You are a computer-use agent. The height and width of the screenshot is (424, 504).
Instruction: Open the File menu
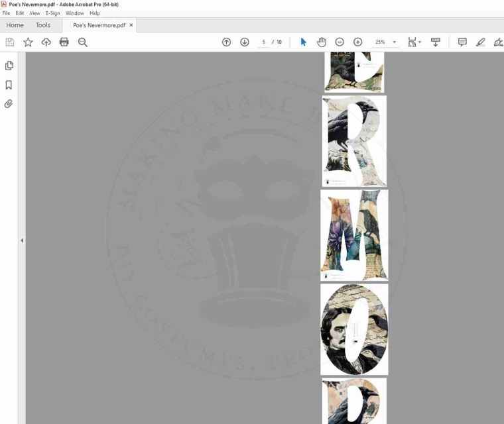click(x=6, y=13)
